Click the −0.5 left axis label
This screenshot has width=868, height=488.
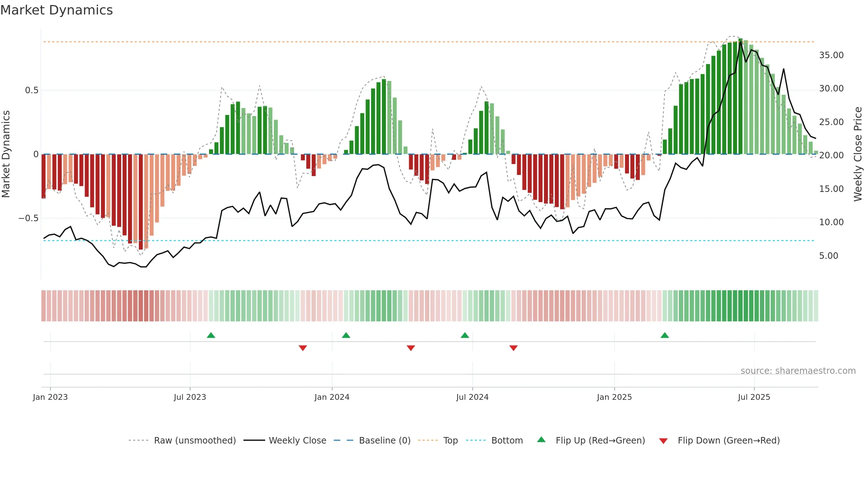coord(28,218)
